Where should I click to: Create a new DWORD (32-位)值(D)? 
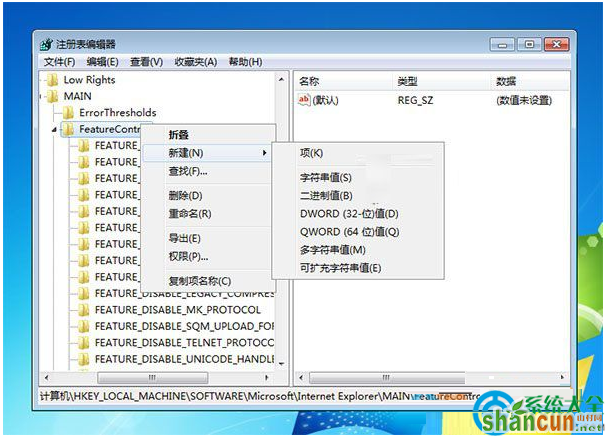click(358, 214)
